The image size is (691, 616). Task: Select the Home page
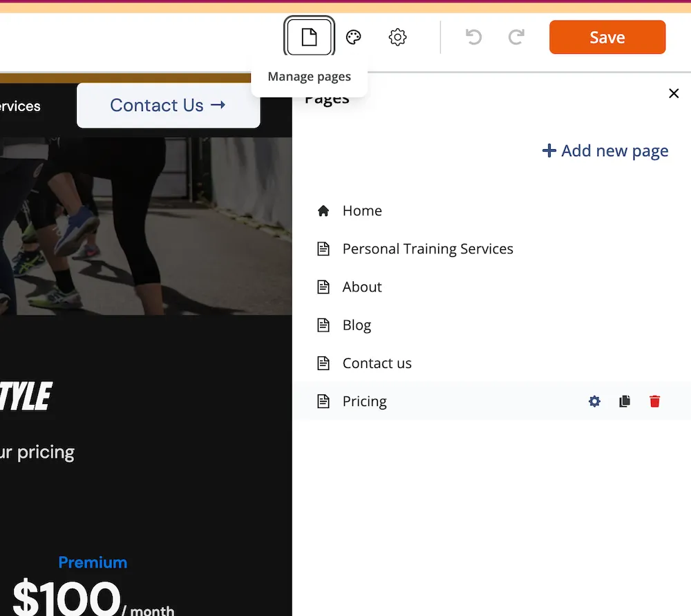click(x=491, y=211)
